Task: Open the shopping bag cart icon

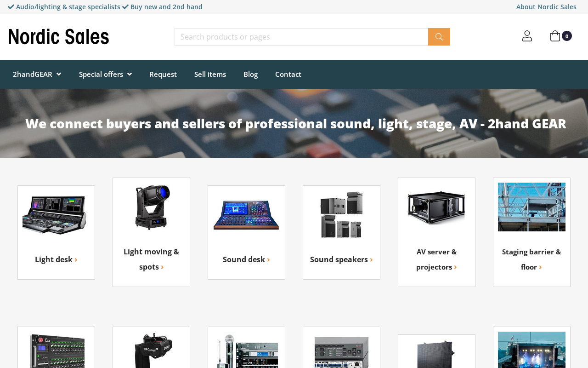Action: point(555,36)
